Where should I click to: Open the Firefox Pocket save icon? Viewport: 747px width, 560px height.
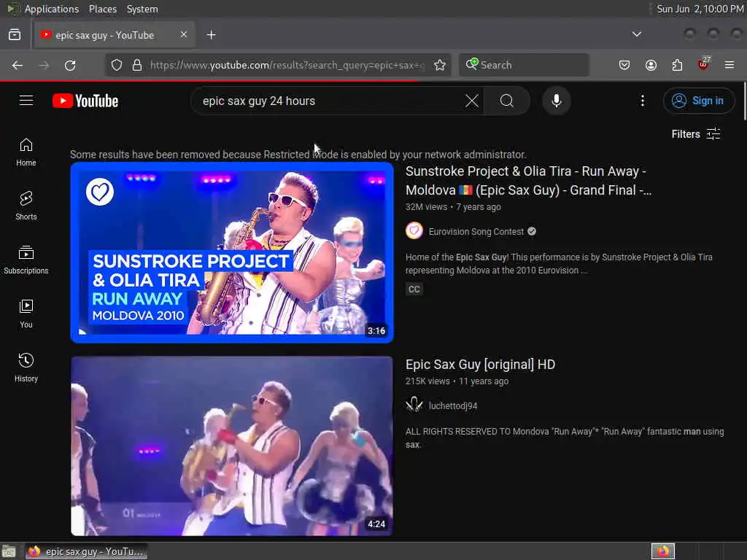(624, 65)
